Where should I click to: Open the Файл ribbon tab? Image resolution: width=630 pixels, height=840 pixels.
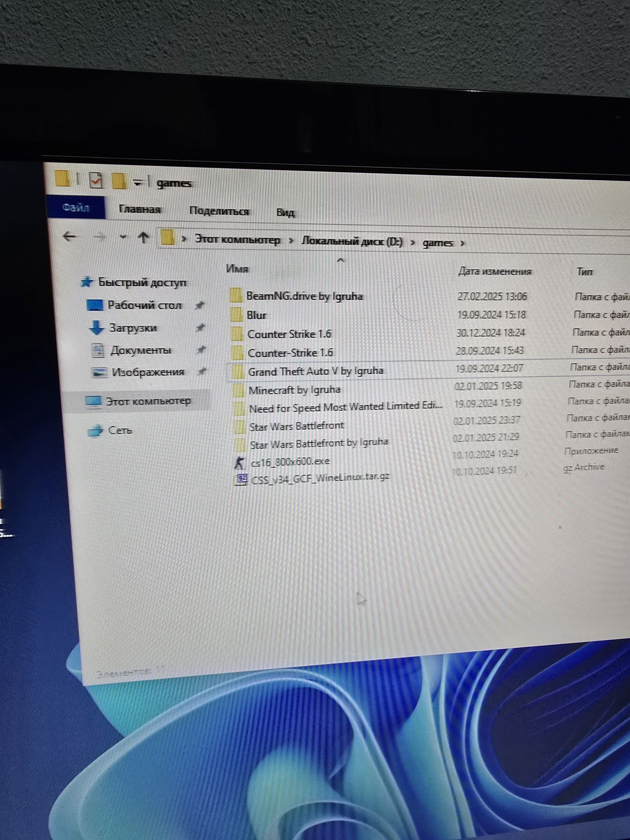pos(76,207)
